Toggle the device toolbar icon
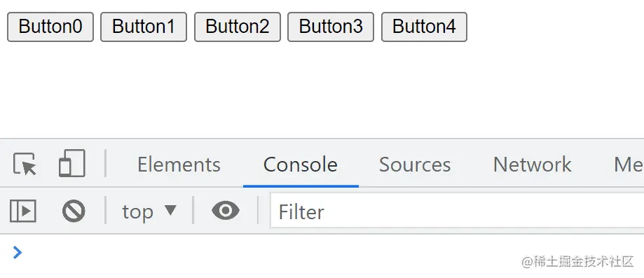The width and height of the screenshot is (644, 278). tap(72, 163)
